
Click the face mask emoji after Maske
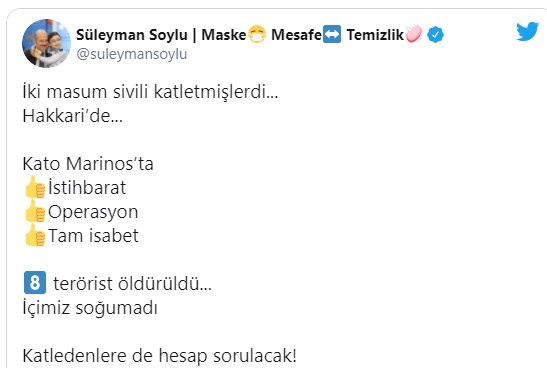(257, 34)
